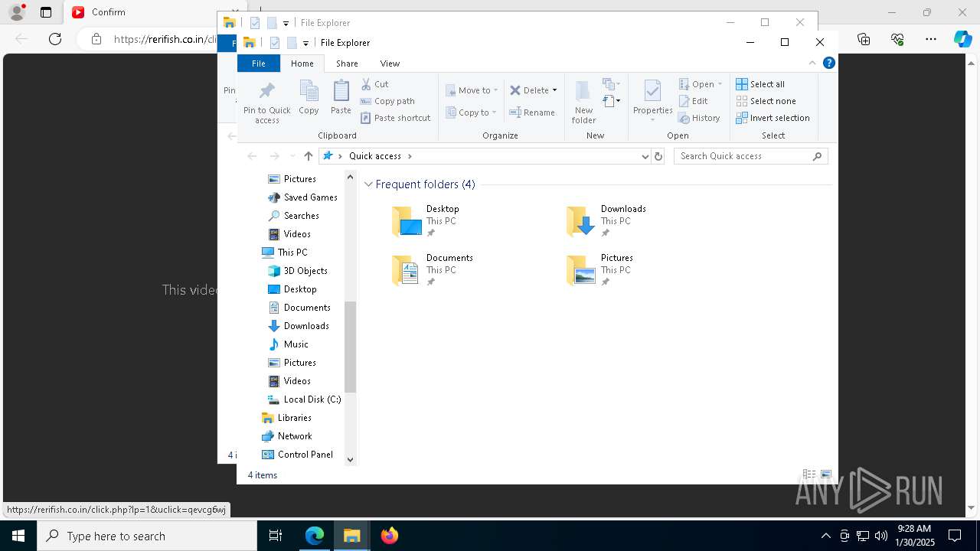Minimize the ribbon with the chevron
The height and width of the screenshot is (551, 980).
(x=812, y=63)
